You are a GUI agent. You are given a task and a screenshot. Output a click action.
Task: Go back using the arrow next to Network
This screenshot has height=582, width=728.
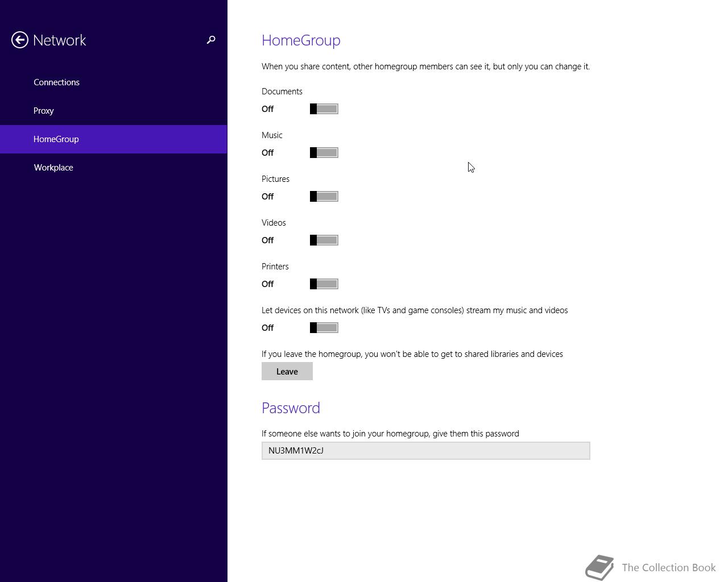20,40
